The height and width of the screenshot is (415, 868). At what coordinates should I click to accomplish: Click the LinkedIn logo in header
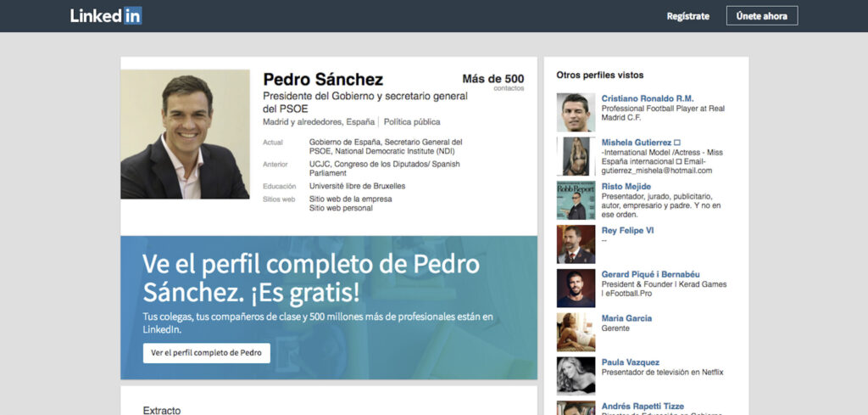[106, 16]
